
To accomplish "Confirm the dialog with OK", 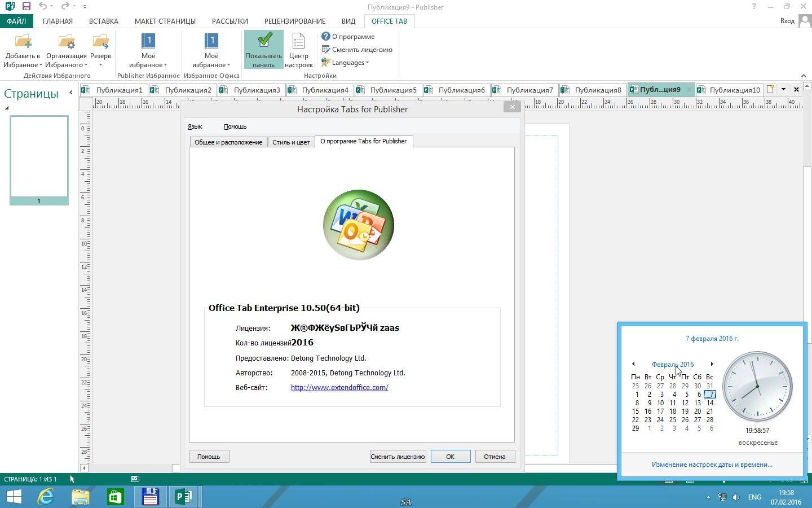I will coord(450,456).
